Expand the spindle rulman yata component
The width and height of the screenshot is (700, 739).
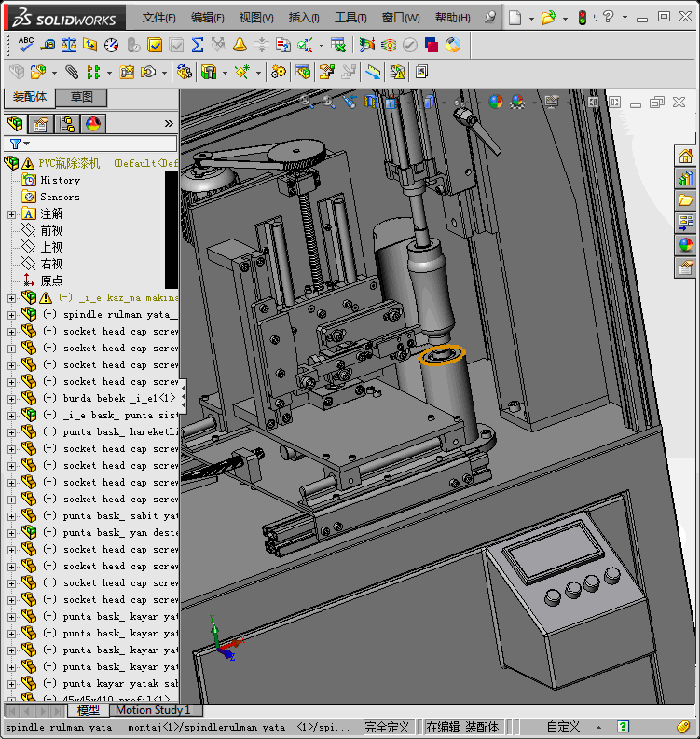click(x=11, y=315)
